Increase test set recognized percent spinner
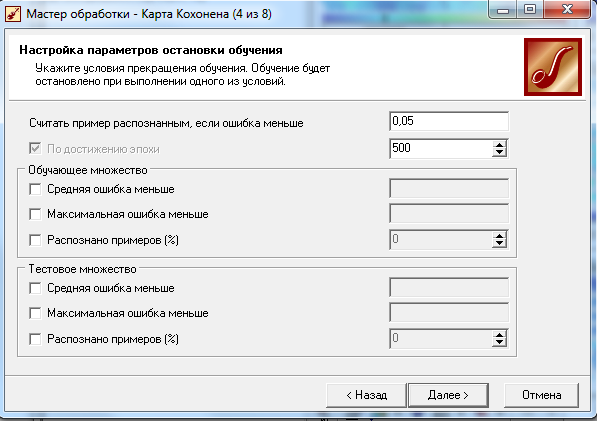Image resolution: width=597 pixels, height=421 pixels. (499, 335)
